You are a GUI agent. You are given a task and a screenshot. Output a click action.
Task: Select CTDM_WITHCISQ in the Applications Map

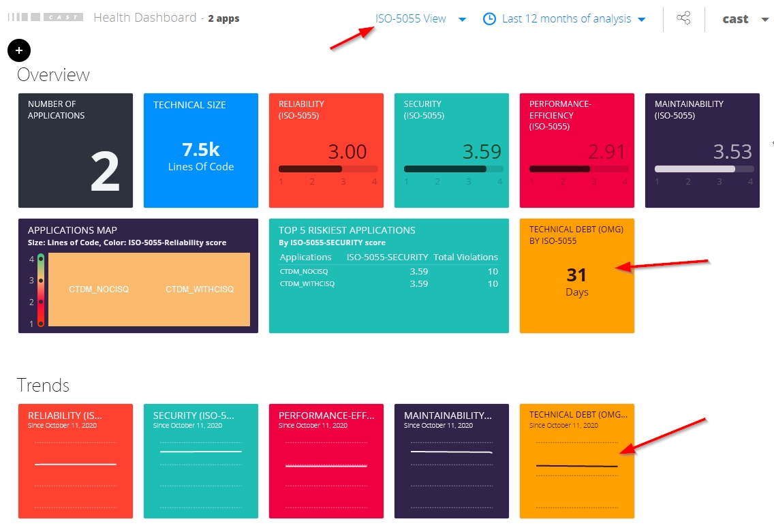click(200, 290)
